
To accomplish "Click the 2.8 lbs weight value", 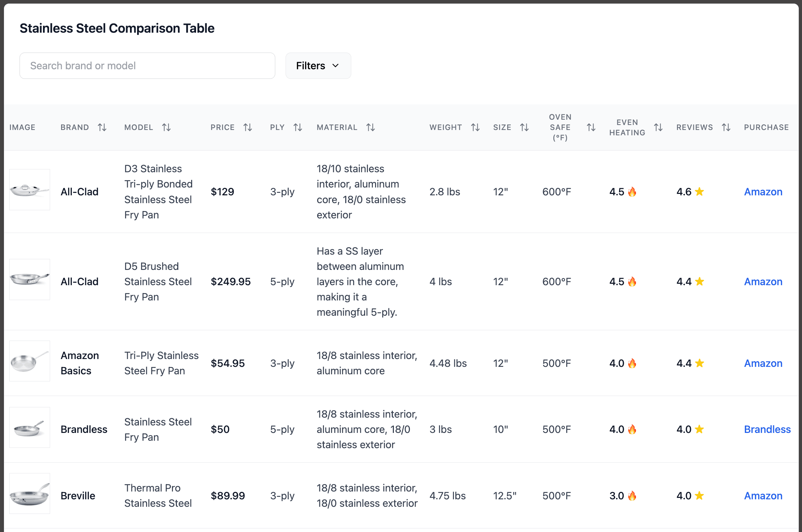I will pyautogui.click(x=445, y=192).
